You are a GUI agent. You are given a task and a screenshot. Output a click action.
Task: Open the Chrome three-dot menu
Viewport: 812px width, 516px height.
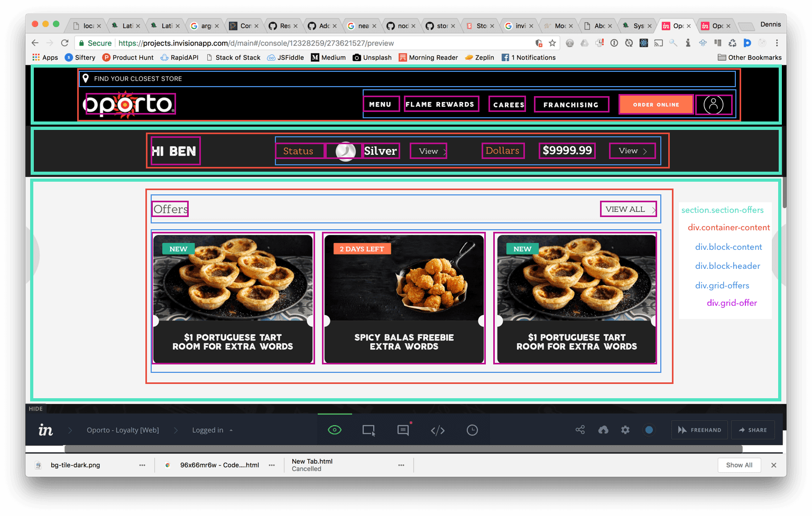777,43
